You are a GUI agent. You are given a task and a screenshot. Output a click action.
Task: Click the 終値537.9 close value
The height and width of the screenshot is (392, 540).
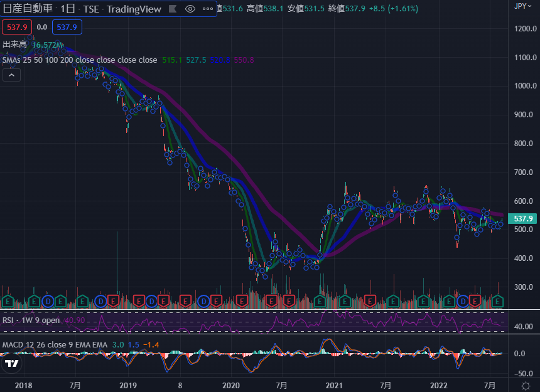pos(347,9)
